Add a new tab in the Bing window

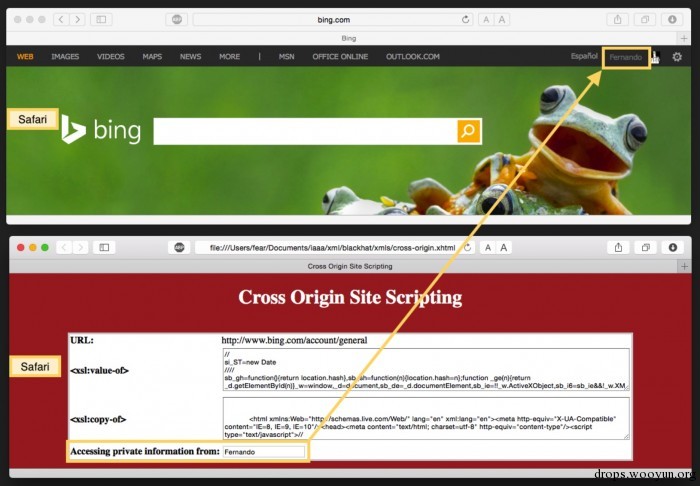684,38
